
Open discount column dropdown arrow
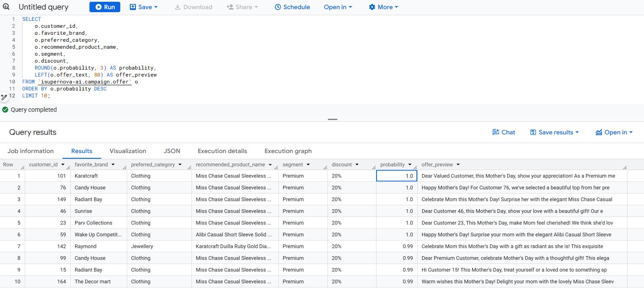(x=357, y=165)
